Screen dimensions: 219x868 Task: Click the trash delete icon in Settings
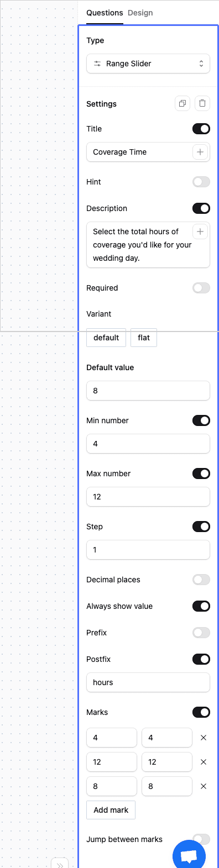coord(202,103)
